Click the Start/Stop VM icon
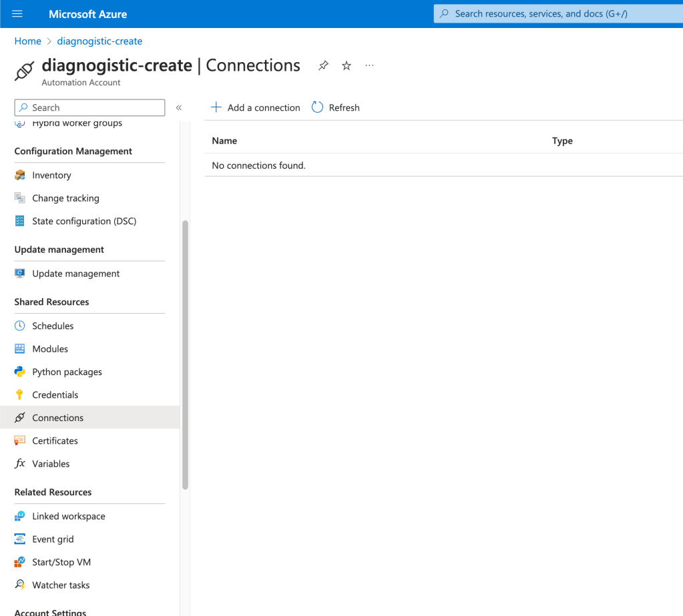This screenshot has height=616, width=683. (x=19, y=562)
